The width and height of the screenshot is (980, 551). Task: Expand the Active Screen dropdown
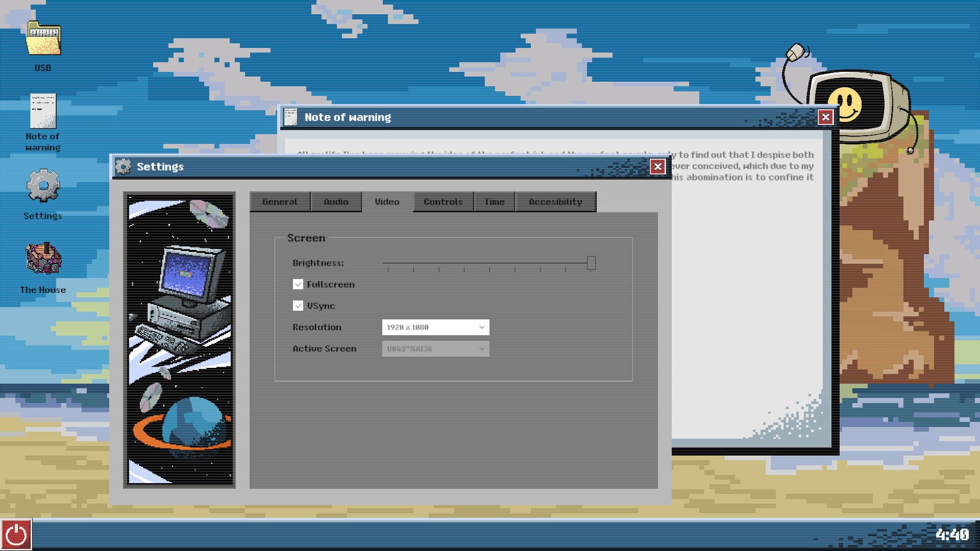pyautogui.click(x=435, y=348)
